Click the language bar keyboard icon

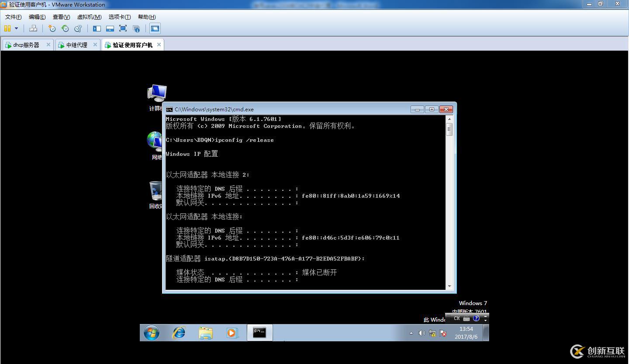point(467,319)
